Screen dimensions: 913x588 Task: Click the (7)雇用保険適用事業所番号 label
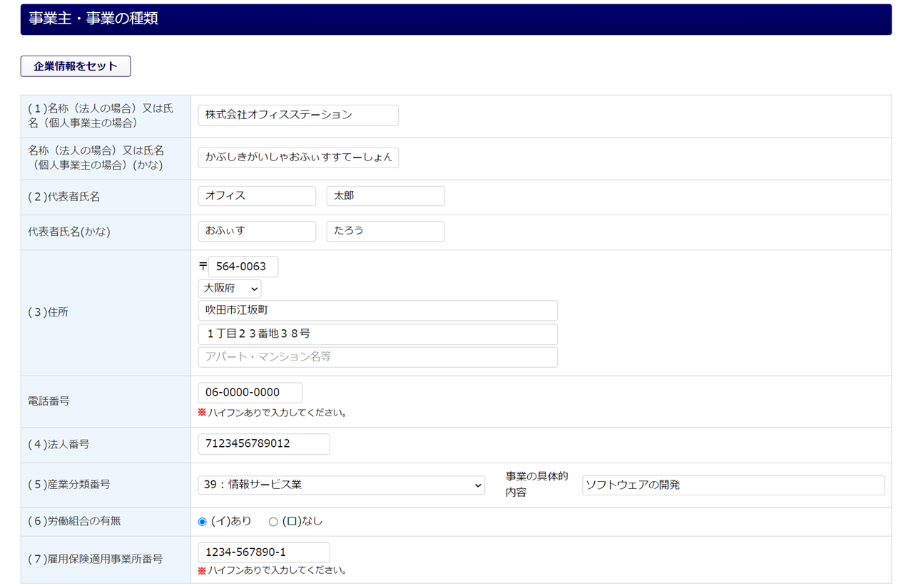point(96,559)
